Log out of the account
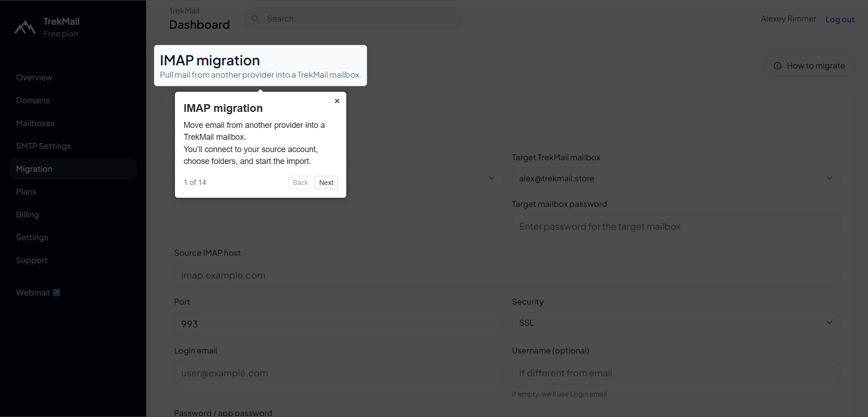This screenshot has width=868, height=417. click(840, 19)
